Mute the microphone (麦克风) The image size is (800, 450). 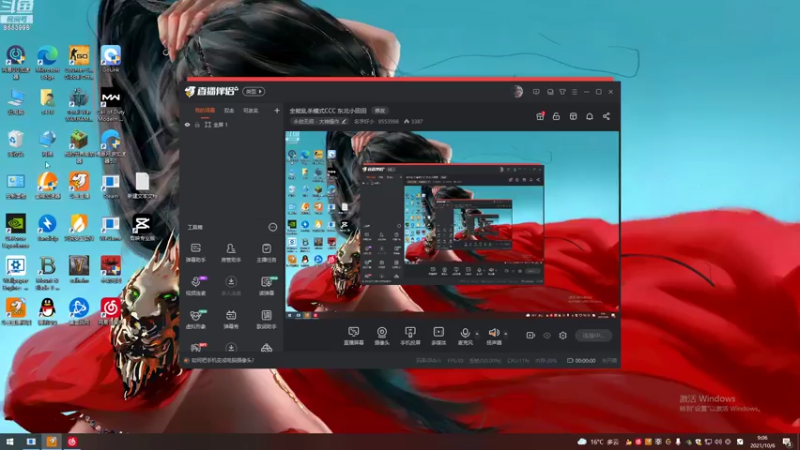[x=465, y=336]
